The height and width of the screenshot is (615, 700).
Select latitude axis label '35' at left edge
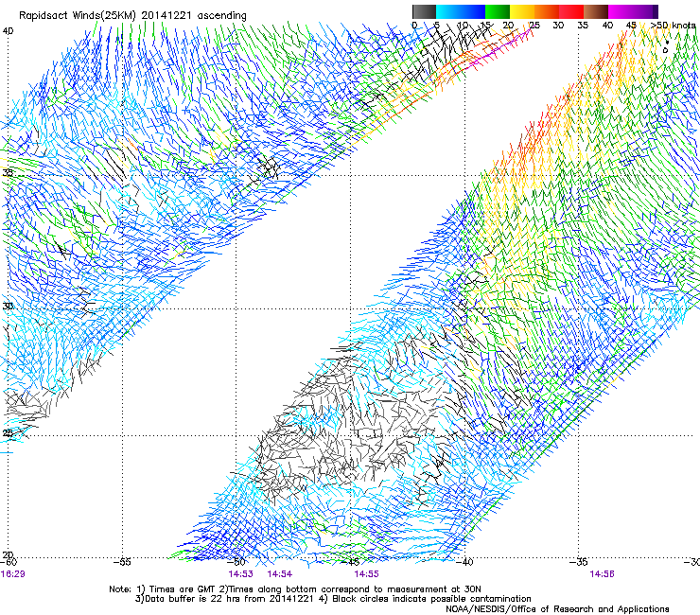click(8, 172)
